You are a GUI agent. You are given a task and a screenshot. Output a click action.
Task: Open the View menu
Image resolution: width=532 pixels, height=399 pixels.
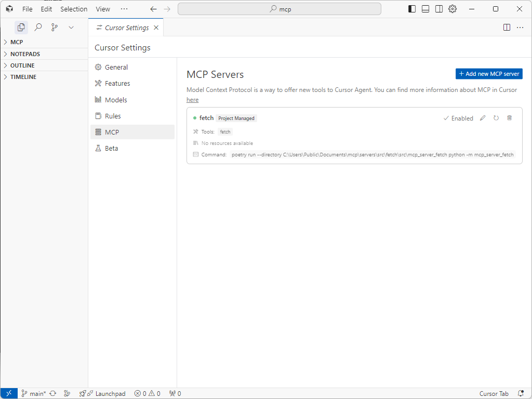(x=103, y=9)
